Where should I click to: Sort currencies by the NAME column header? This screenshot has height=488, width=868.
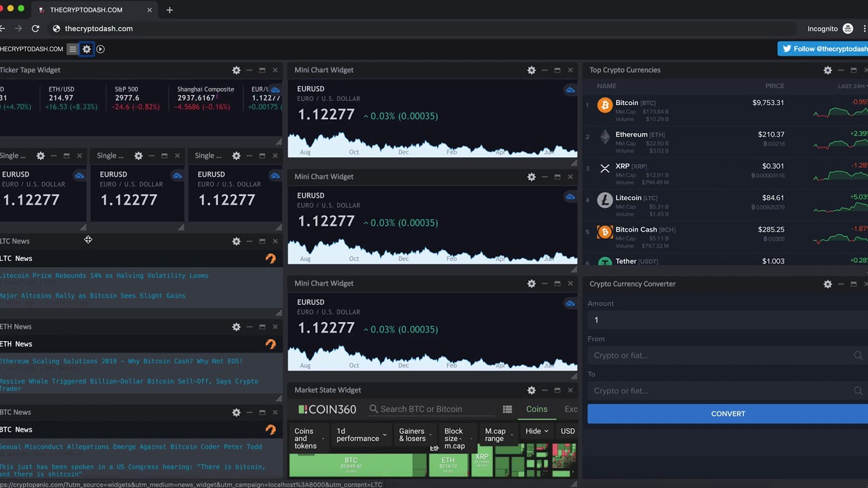(606, 86)
